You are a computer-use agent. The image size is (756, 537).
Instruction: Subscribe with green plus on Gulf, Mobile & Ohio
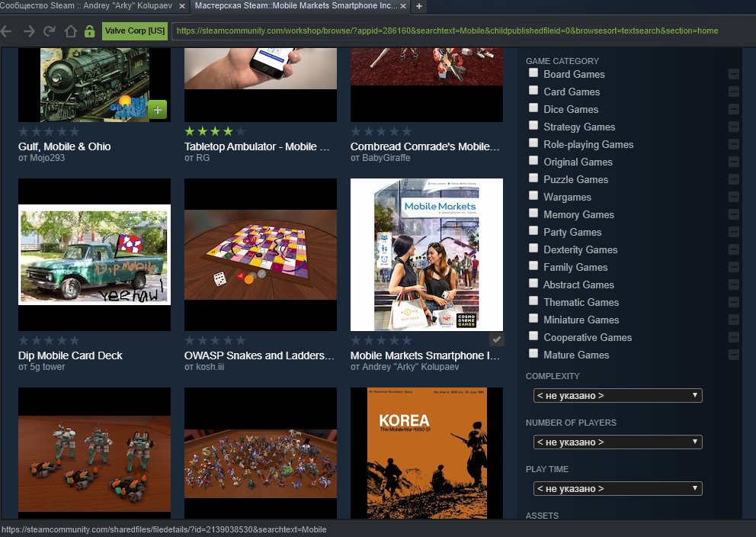(x=157, y=110)
